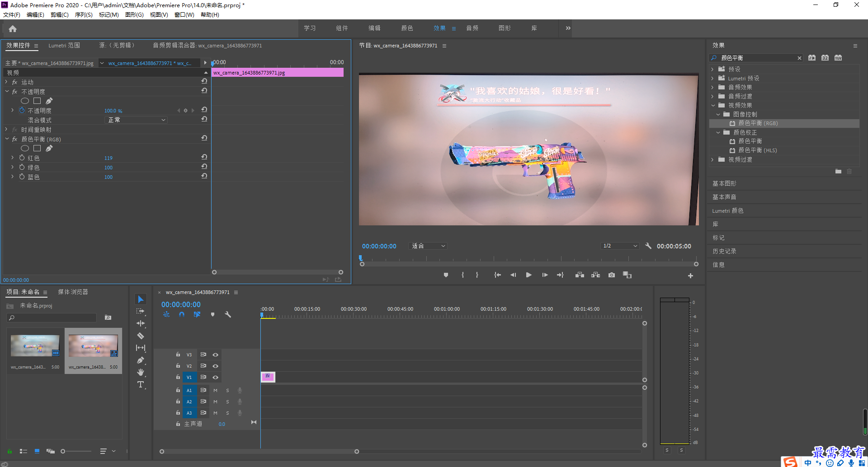Open the Lumetri 颜色 panel

(x=728, y=210)
